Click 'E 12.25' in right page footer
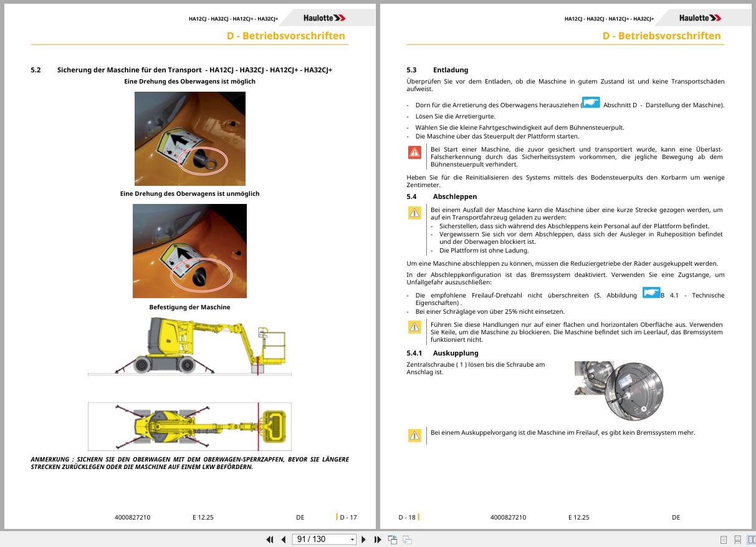The width and height of the screenshot is (756, 547). (578, 517)
